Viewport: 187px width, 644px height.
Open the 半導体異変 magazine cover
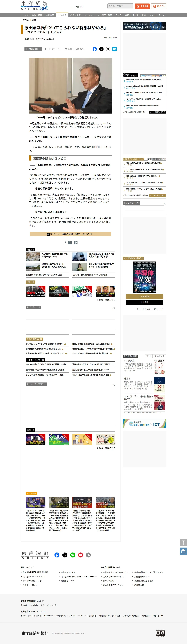tap(144, 277)
